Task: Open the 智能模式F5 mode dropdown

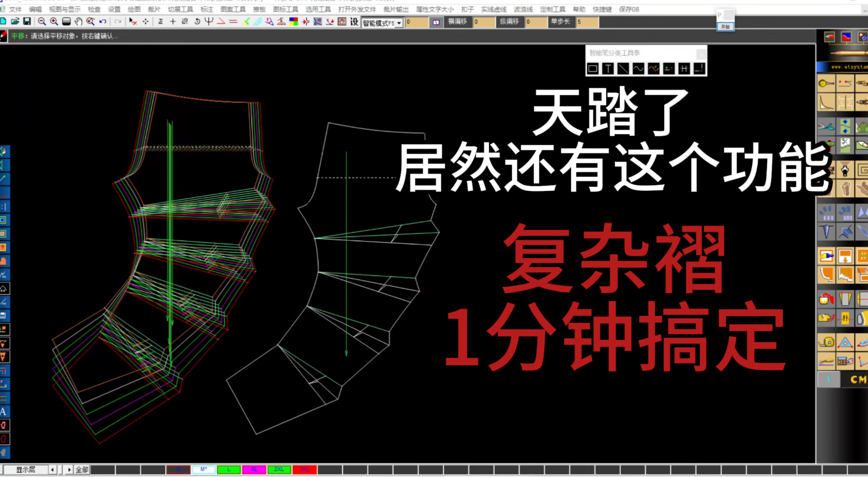Action: 398,23
